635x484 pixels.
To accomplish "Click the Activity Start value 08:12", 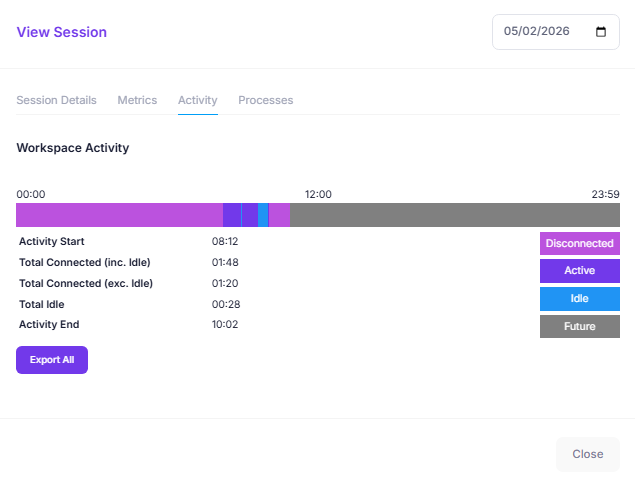I will coord(225,241).
